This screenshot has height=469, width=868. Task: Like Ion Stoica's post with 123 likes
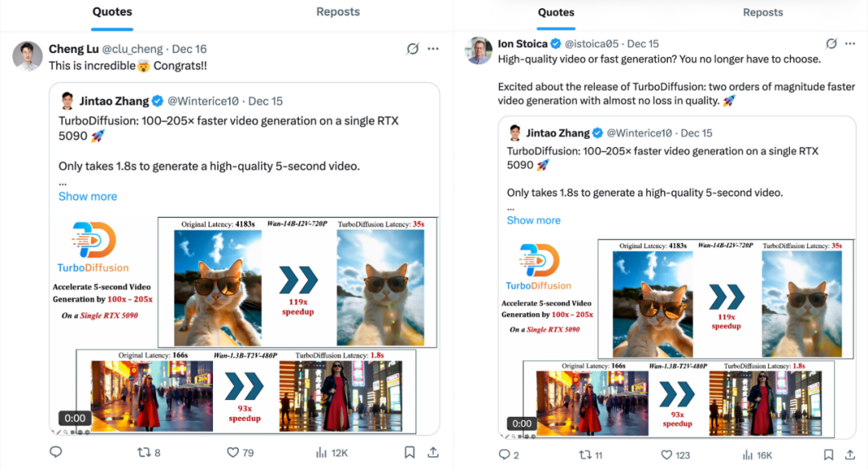click(675, 455)
